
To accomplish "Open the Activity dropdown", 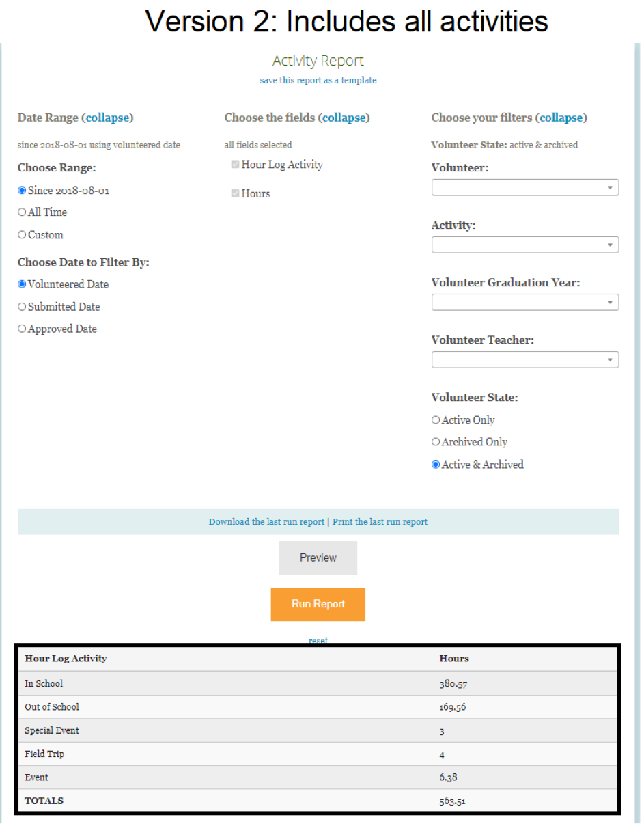I will pyautogui.click(x=525, y=245).
